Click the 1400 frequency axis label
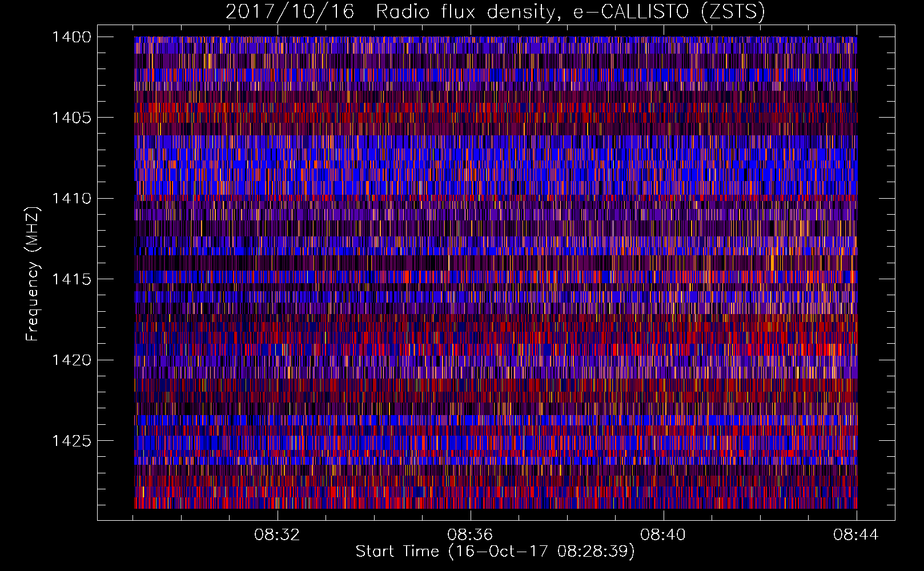 pyautogui.click(x=71, y=37)
